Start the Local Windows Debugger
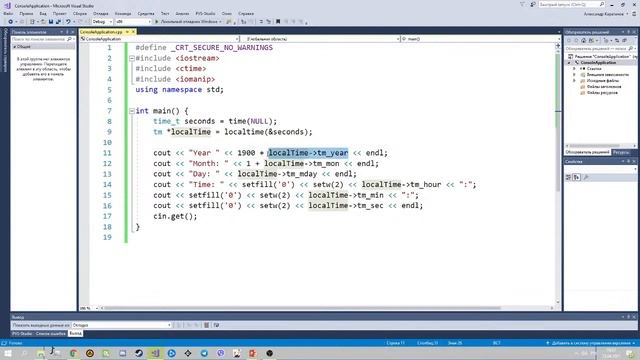Screen dimensions: 640x360 coord(188,22)
